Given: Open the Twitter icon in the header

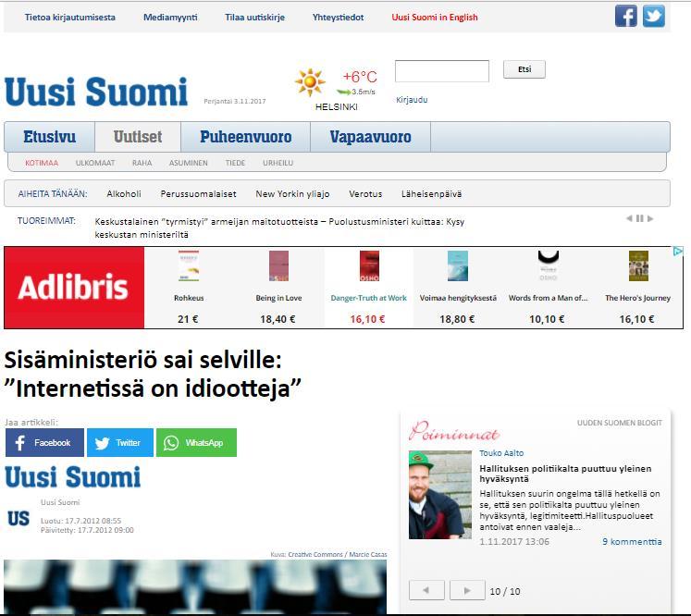Looking at the screenshot, I should click(x=654, y=17).
